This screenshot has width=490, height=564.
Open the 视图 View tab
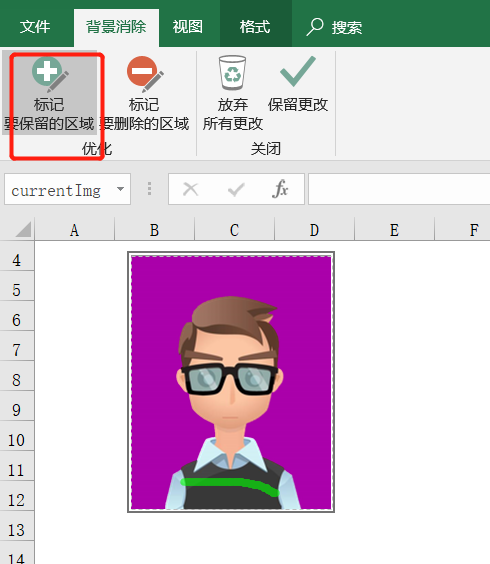(188, 27)
